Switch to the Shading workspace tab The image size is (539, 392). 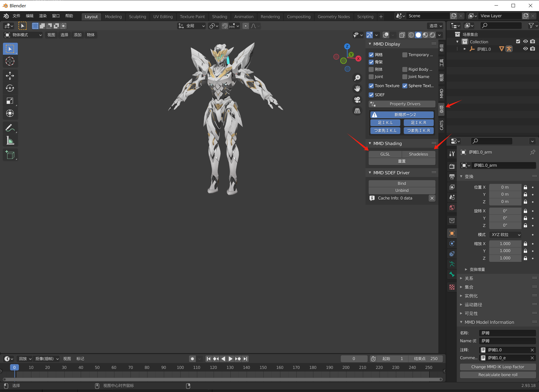point(219,17)
